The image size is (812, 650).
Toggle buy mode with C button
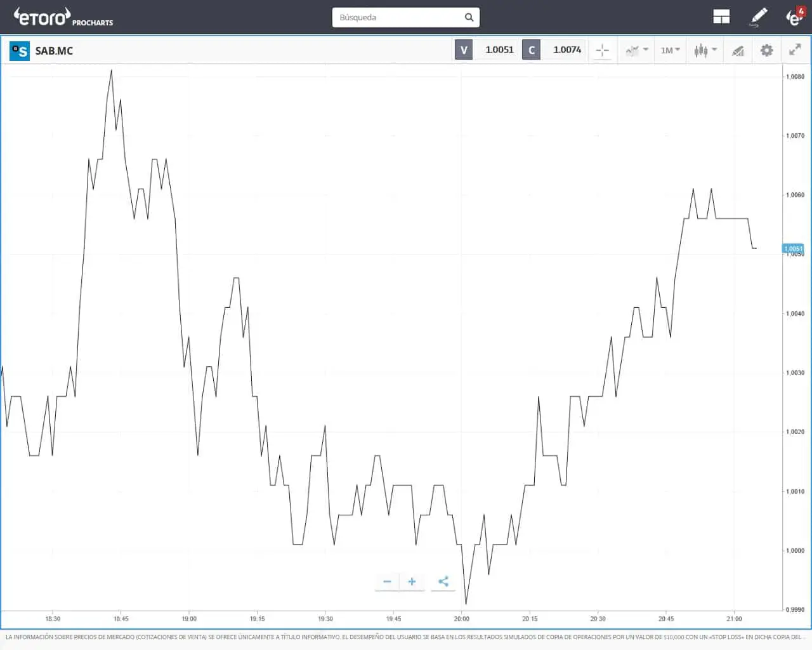coord(531,49)
